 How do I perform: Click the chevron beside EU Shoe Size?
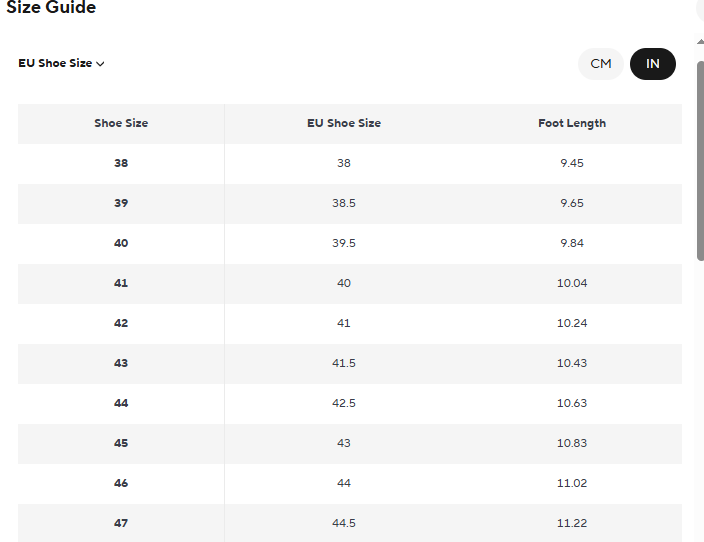pyautogui.click(x=100, y=64)
